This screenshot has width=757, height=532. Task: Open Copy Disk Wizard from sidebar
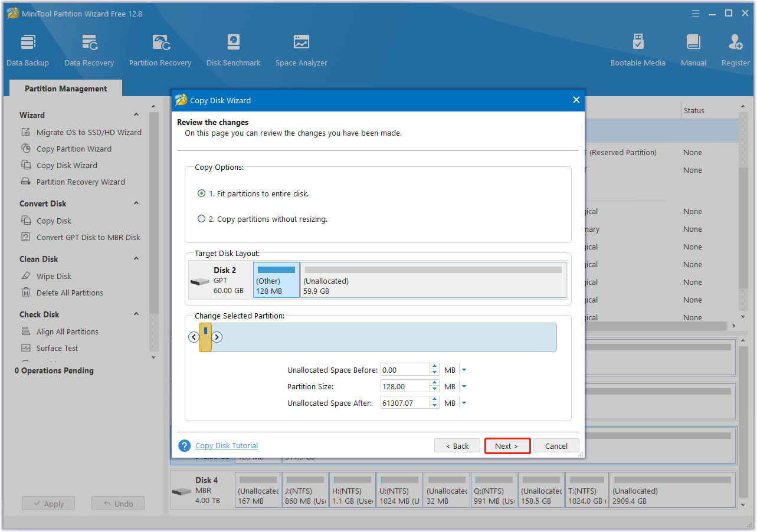coord(67,165)
